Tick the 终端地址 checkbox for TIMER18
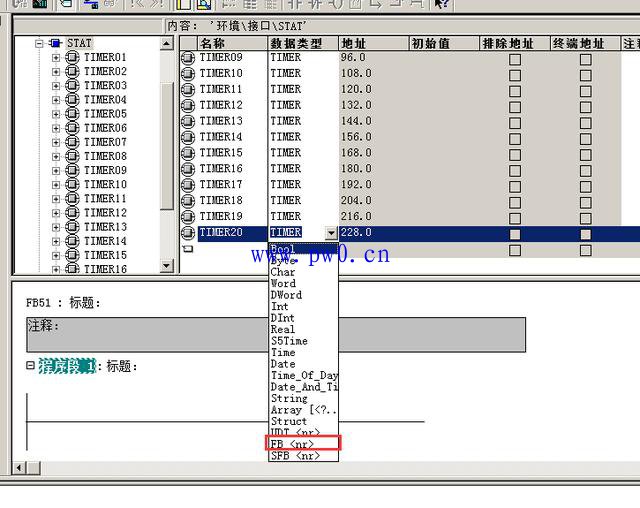 click(x=586, y=203)
